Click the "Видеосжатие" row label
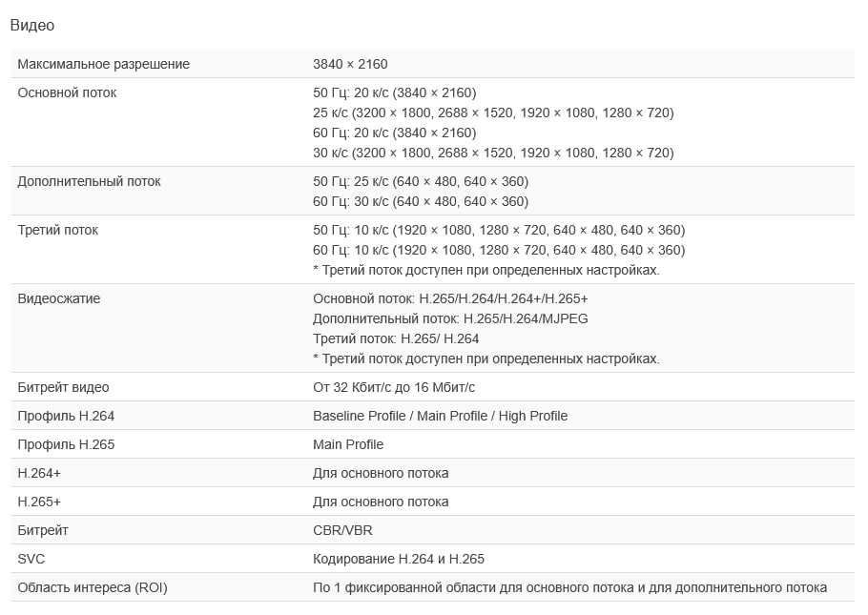The width and height of the screenshot is (868, 615). tap(58, 298)
